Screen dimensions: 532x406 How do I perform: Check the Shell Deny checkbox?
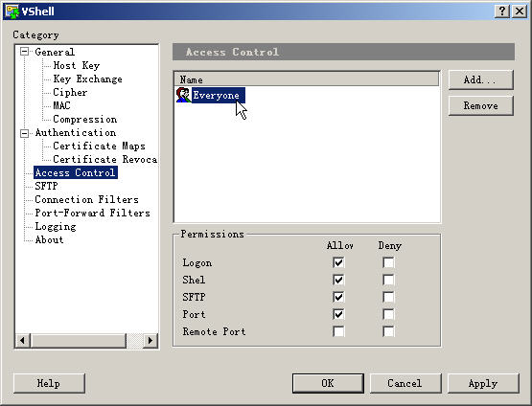click(x=388, y=280)
